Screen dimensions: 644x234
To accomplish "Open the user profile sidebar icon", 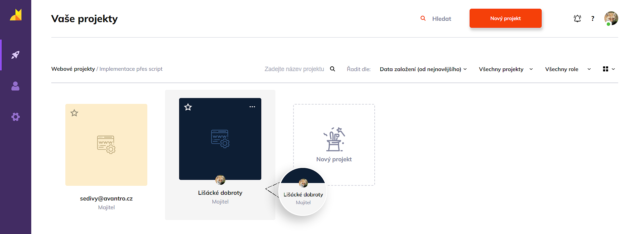I will coord(15,86).
